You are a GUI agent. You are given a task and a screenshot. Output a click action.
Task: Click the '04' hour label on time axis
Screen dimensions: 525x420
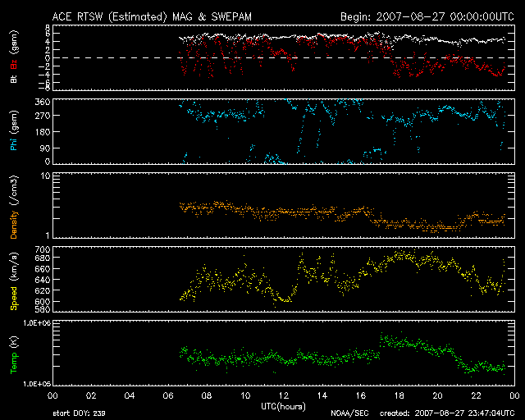click(x=130, y=396)
